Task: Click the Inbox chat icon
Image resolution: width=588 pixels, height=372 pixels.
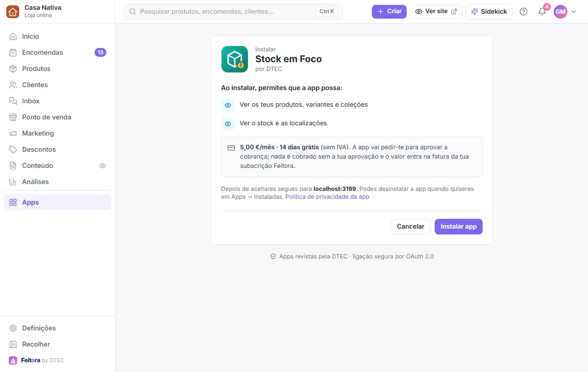Action: [13, 101]
